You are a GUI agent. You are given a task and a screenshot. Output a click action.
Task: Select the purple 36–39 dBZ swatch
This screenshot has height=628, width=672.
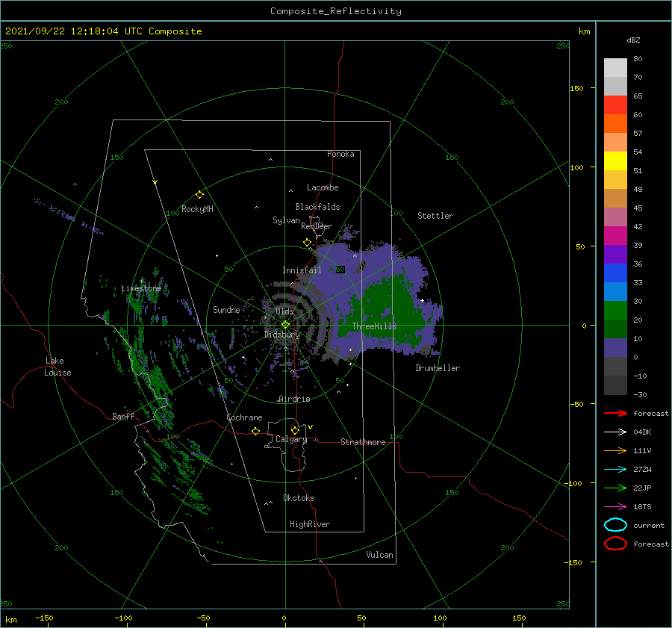[615, 254]
